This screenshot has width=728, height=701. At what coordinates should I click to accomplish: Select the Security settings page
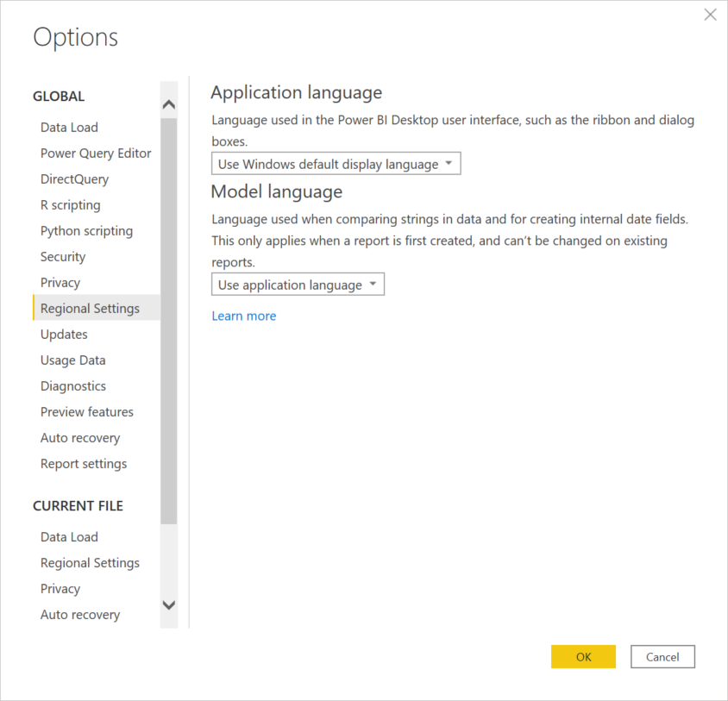(x=62, y=256)
